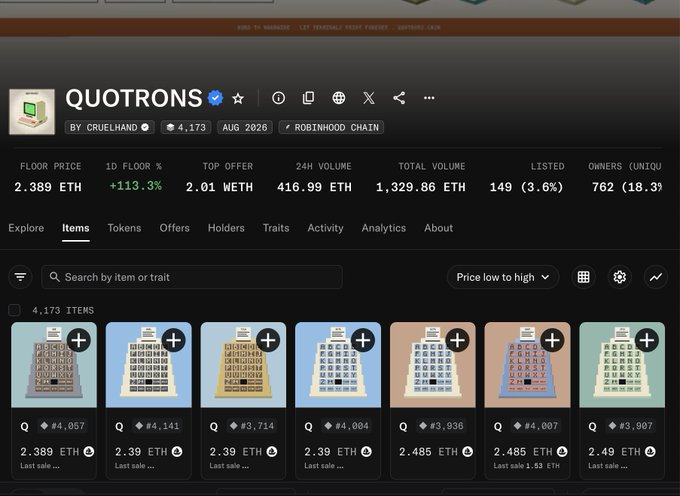Open the Tokens tab
Viewport: 680px width, 496px height.
click(x=124, y=228)
